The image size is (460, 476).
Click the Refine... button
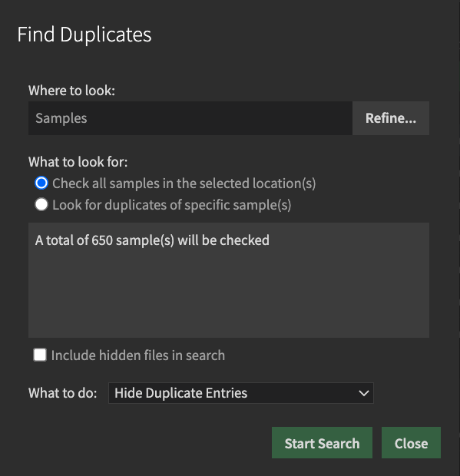(x=390, y=118)
